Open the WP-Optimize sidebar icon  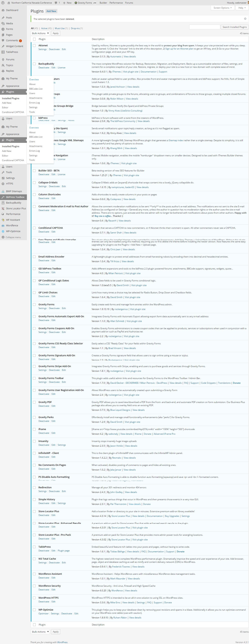click(3, 231)
